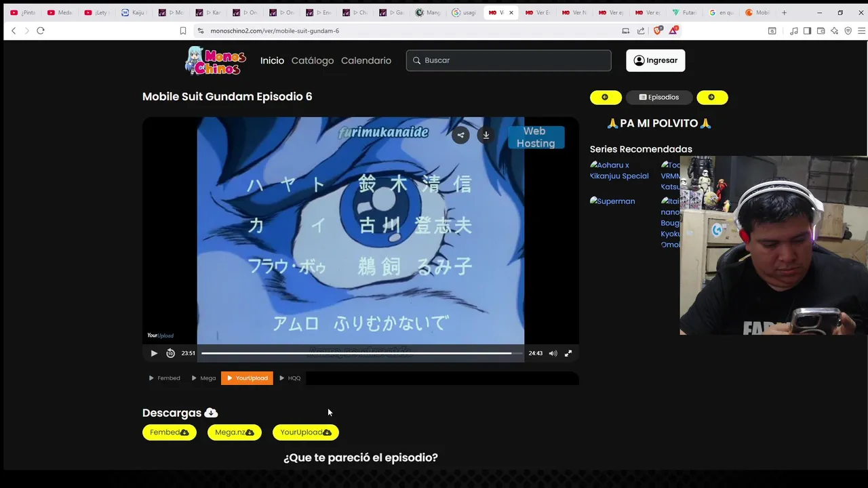Screen dimensions: 868x488
Task: Click the tab search icon in the toolbar
Action: click(x=772, y=30)
